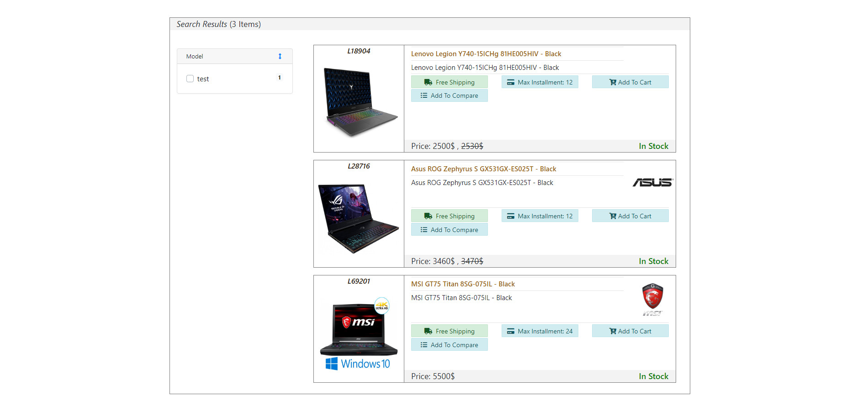This screenshot has width=868, height=412.
Task: Click the card icon on MSI Max Installment
Action: 511,331
